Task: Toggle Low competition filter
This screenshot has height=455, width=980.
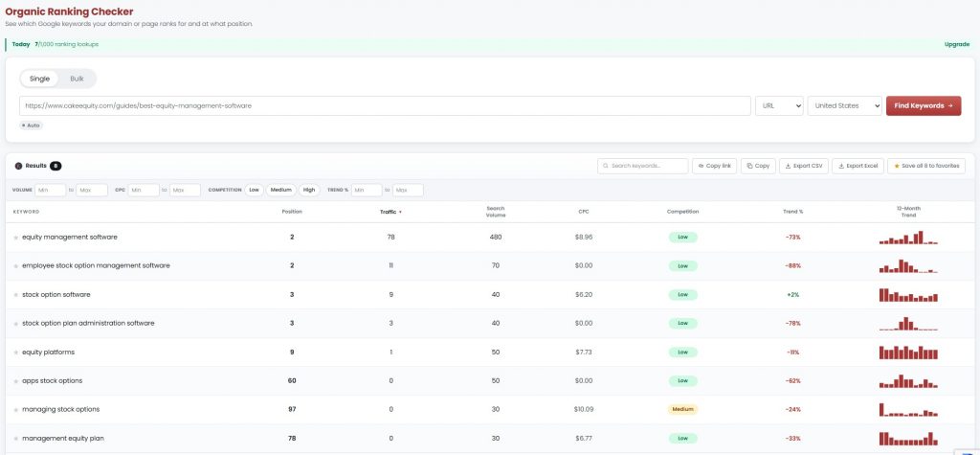Action: pos(254,190)
